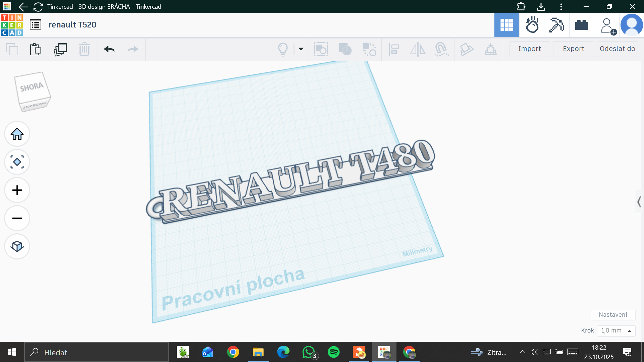
Task: Paste from the clipboard icon
Action: (x=36, y=49)
